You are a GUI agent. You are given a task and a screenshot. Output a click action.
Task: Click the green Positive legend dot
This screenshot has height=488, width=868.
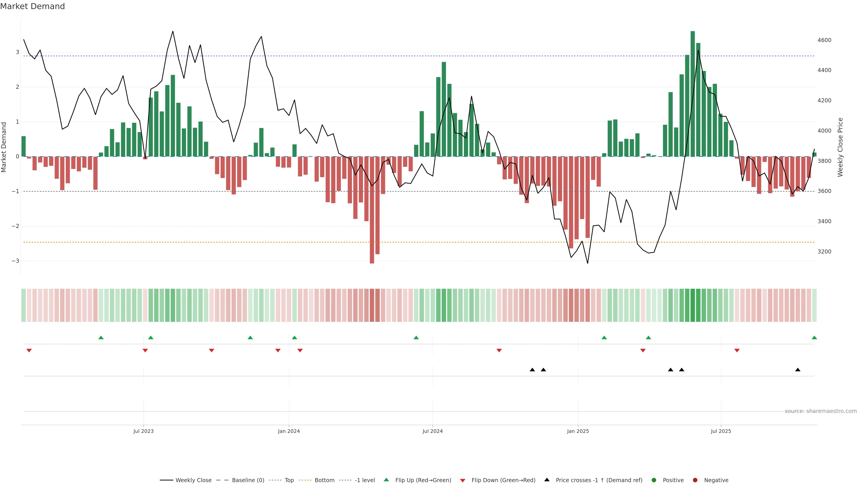coord(654,480)
